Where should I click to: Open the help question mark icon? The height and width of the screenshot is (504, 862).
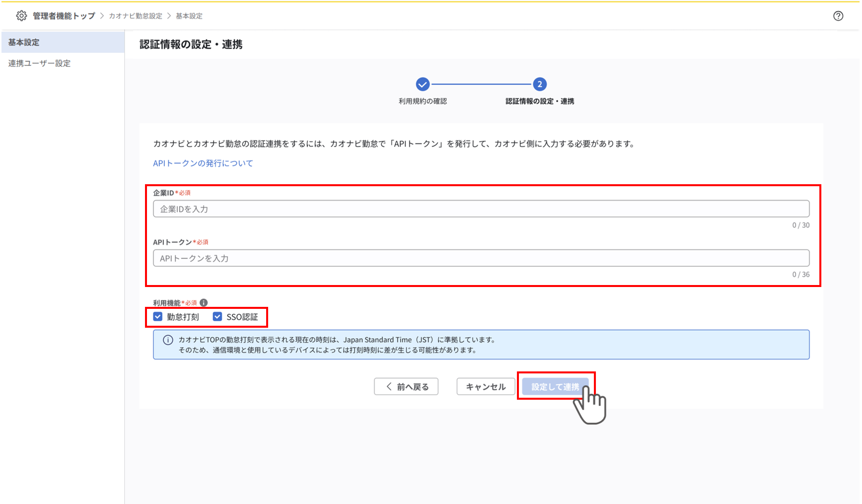click(838, 16)
